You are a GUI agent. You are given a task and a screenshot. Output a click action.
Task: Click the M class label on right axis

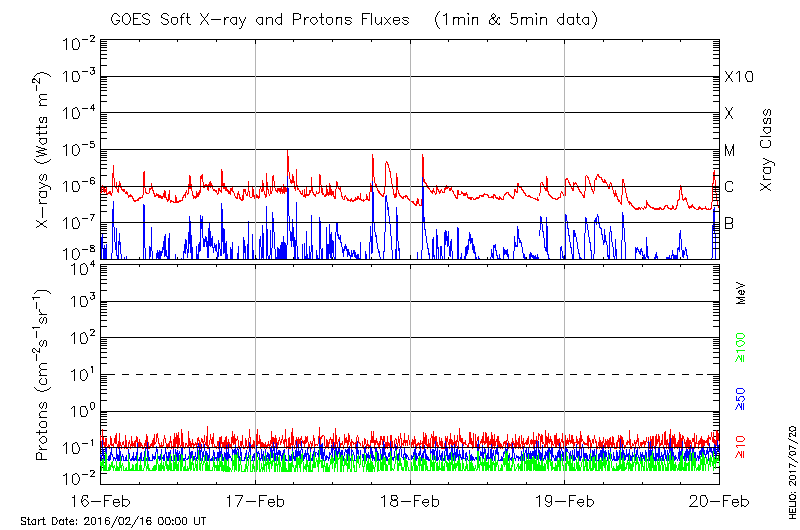point(730,150)
